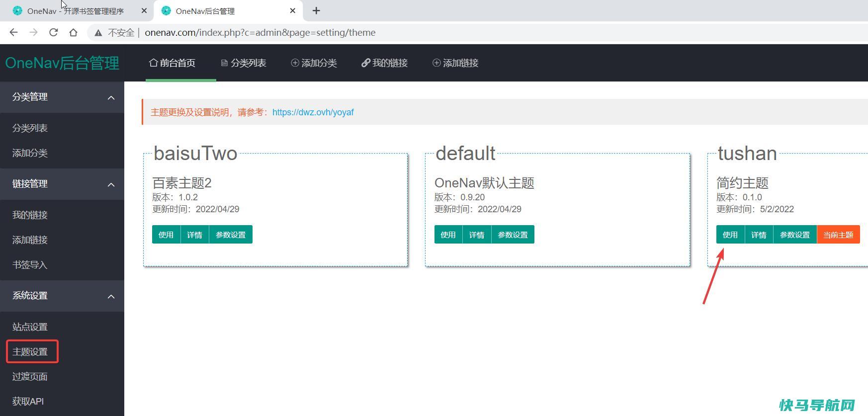This screenshot has width=868, height=416.
Task: Click 使用 on the baisuTwo theme
Action: (166, 235)
